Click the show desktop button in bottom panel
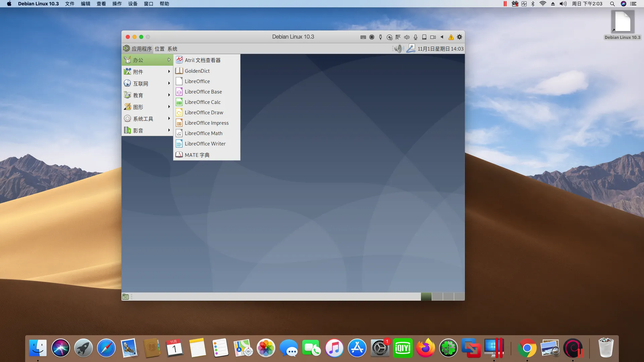This screenshot has width=644, height=362. 125,297
